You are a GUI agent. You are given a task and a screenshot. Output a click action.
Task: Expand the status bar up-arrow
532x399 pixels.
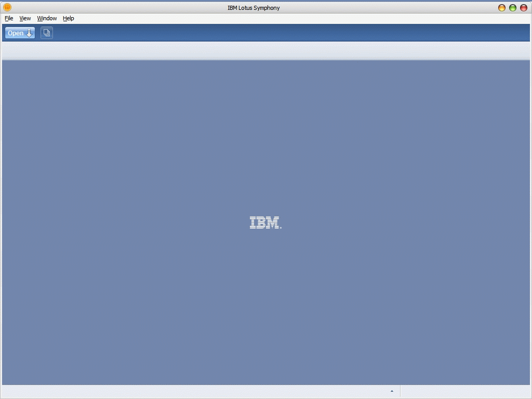pos(392,391)
